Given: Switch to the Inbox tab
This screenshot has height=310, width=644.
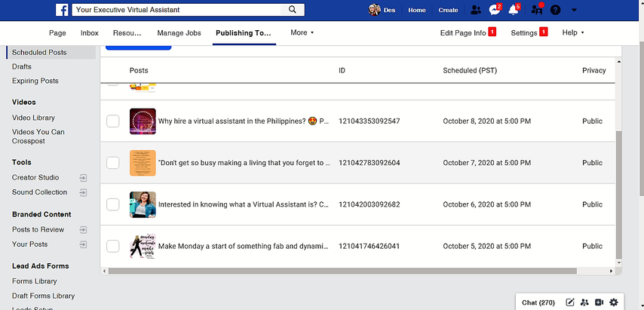Looking at the screenshot, I should click(89, 33).
